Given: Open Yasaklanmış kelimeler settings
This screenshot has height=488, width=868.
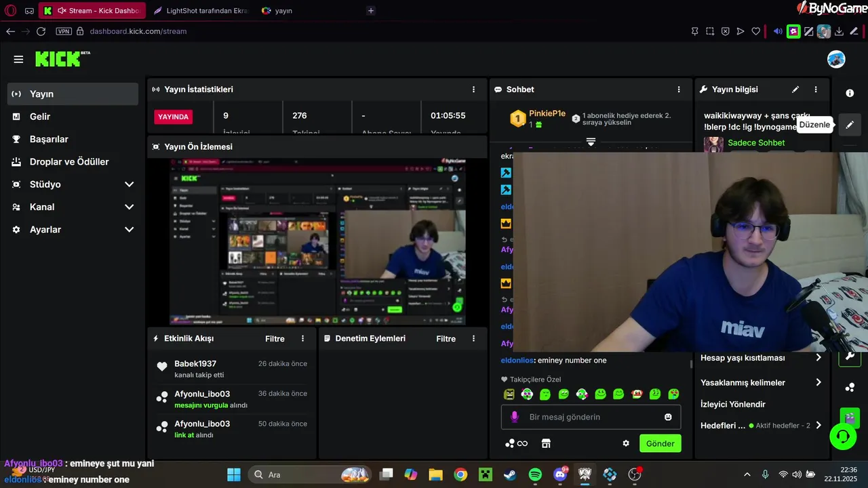Looking at the screenshot, I should (762, 382).
